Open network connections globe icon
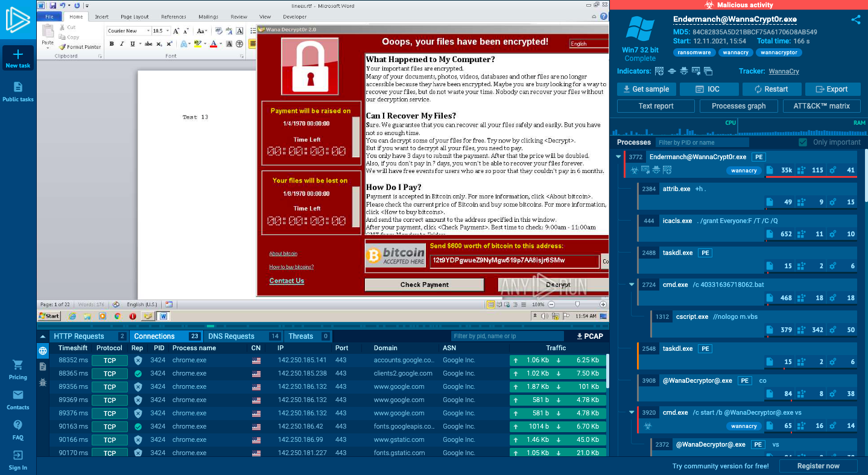Image resolution: width=868 pixels, height=475 pixels. coord(43,351)
